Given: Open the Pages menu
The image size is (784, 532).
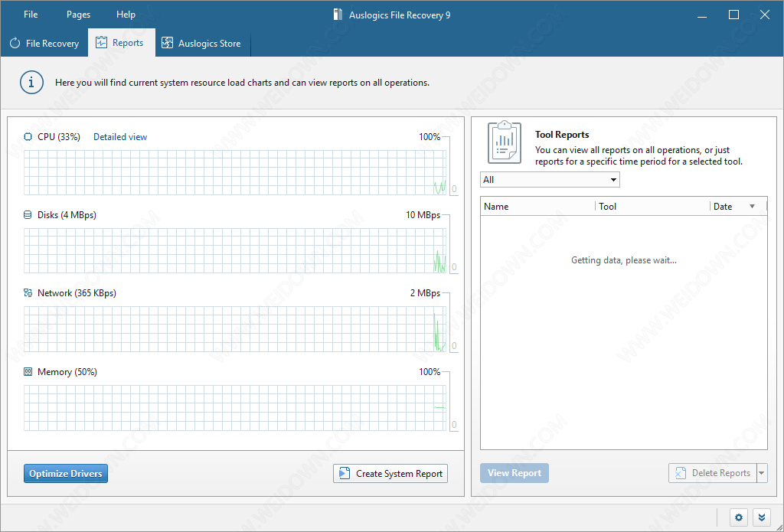Looking at the screenshot, I should (78, 15).
